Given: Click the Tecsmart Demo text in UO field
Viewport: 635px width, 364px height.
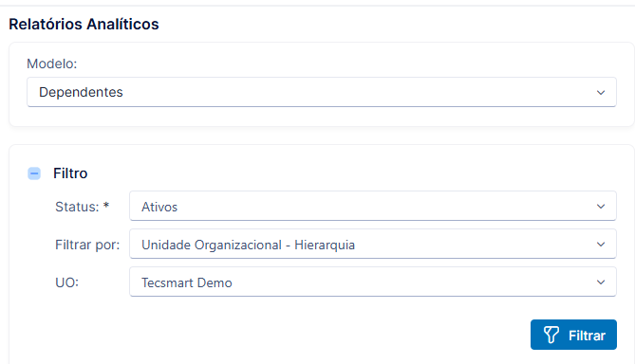Looking at the screenshot, I should [x=187, y=282].
